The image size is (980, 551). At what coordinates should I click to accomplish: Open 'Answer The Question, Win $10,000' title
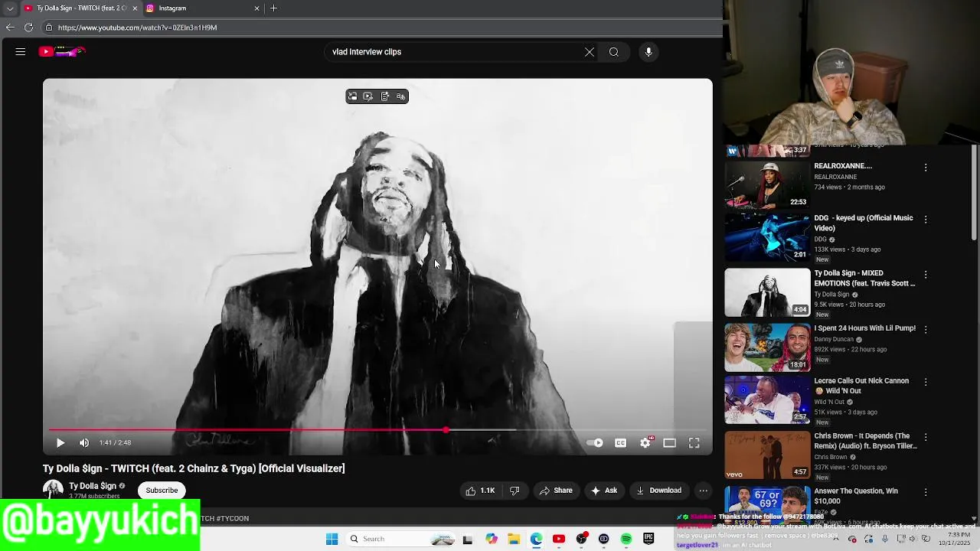click(x=856, y=496)
